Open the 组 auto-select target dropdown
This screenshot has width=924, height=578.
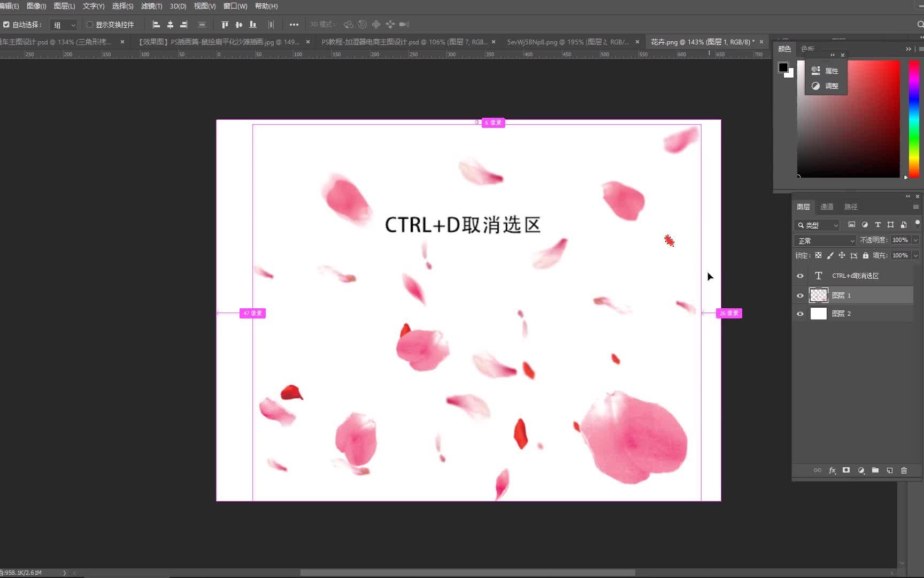(64, 25)
